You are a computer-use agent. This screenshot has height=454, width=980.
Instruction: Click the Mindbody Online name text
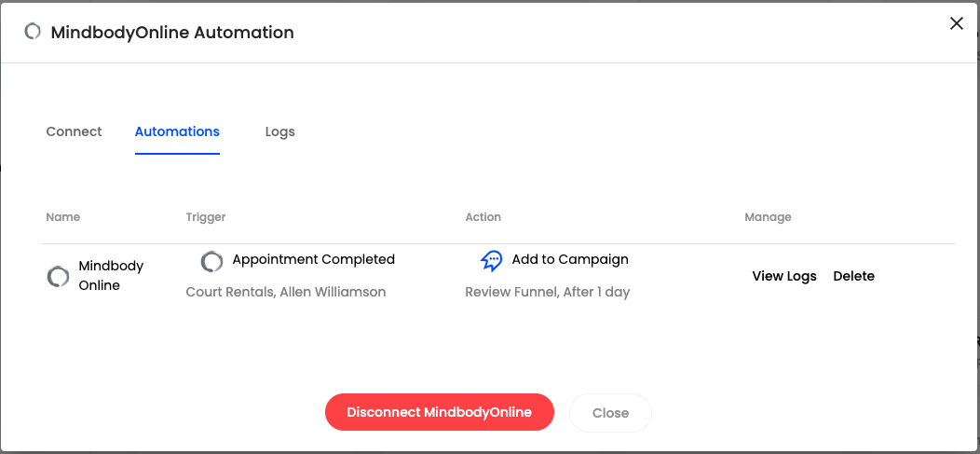[x=111, y=276]
